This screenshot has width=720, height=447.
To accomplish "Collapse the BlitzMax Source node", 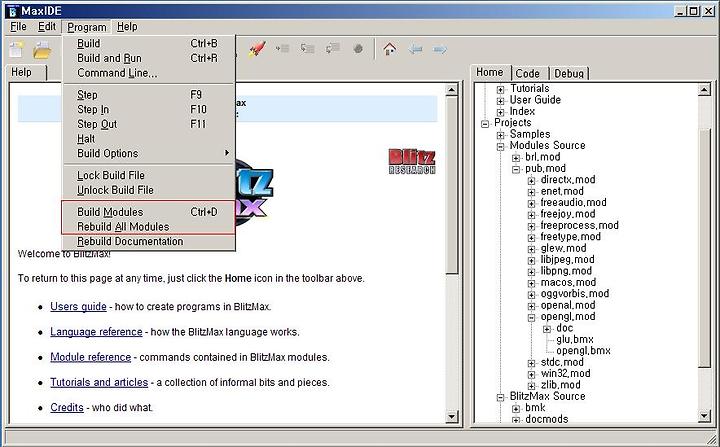I will pyautogui.click(x=501, y=397).
